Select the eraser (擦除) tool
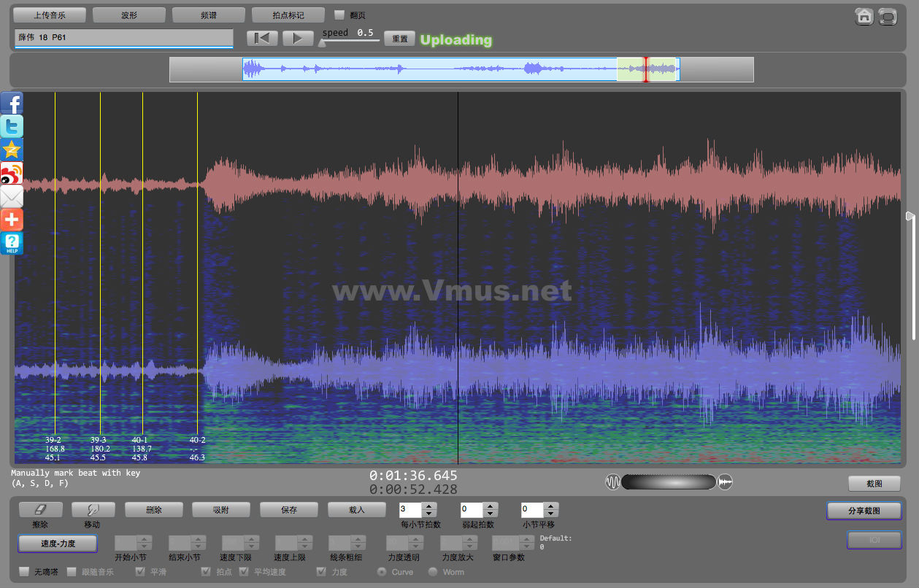Viewport: 919px width, 588px height. 40,510
